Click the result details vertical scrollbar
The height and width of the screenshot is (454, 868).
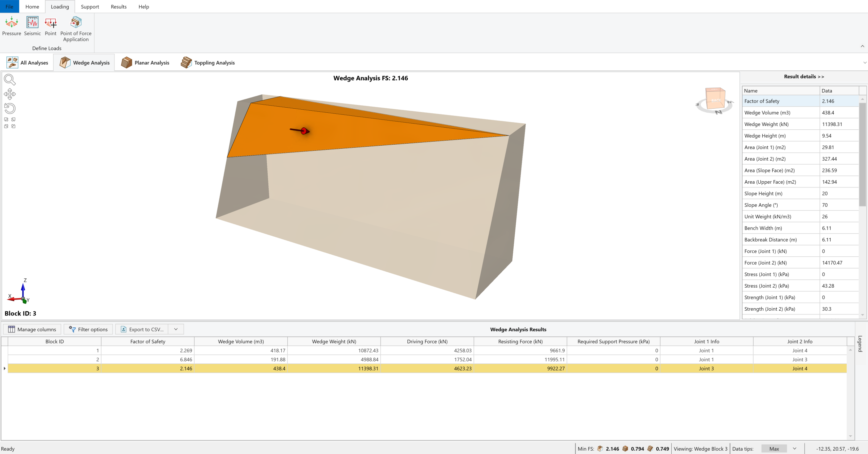tap(863, 155)
